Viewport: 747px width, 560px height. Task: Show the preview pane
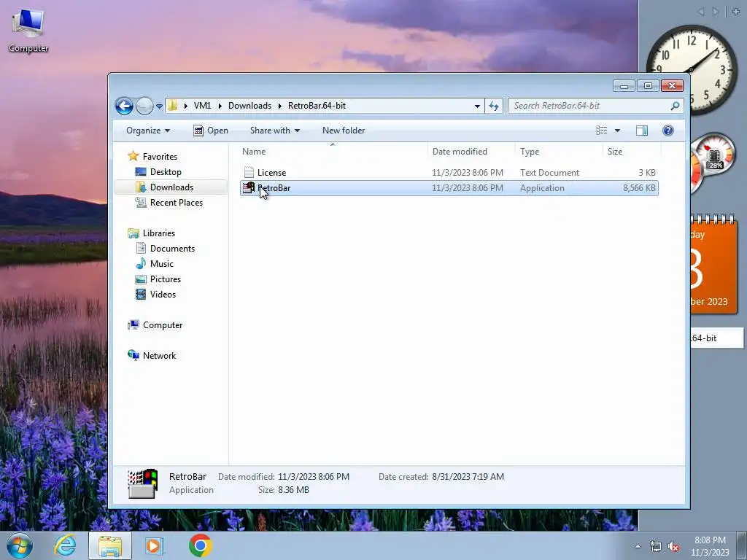click(642, 131)
